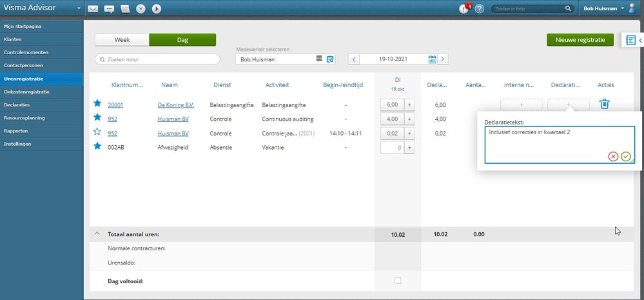644x300 pixels.
Task: Open the help question mark icon
Action: point(480,8)
